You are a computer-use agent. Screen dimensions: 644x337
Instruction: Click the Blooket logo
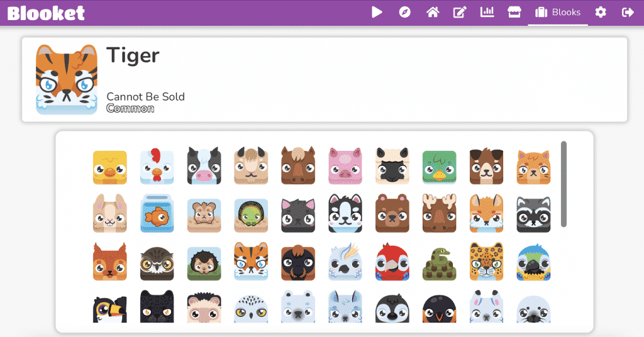[x=46, y=13]
